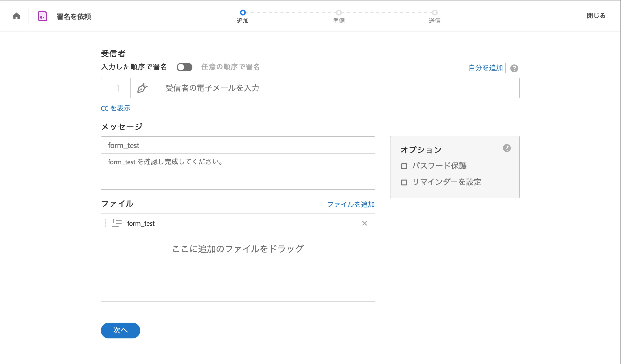
Task: Grab the drag handle of form_test file
Action: point(106,223)
